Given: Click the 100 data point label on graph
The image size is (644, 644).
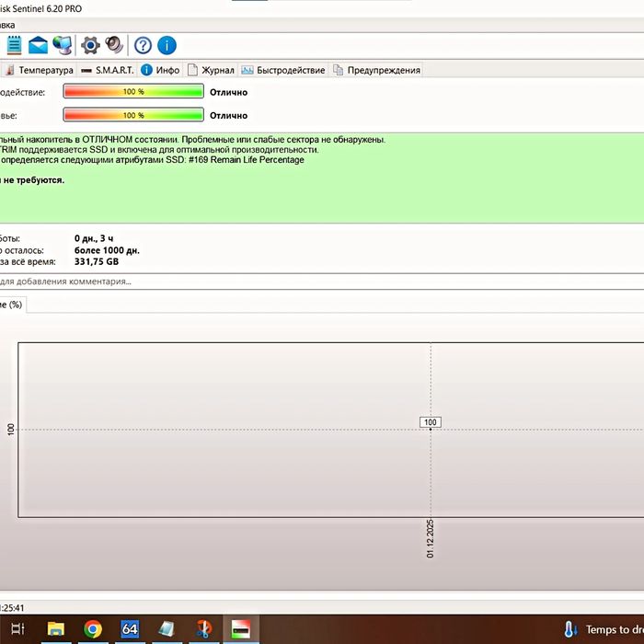Looking at the screenshot, I should [430, 422].
